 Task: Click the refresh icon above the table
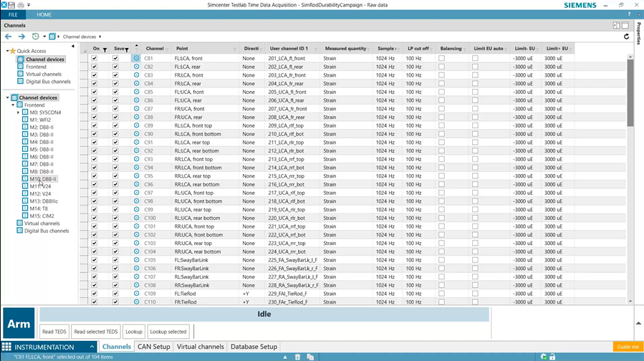pos(627,37)
